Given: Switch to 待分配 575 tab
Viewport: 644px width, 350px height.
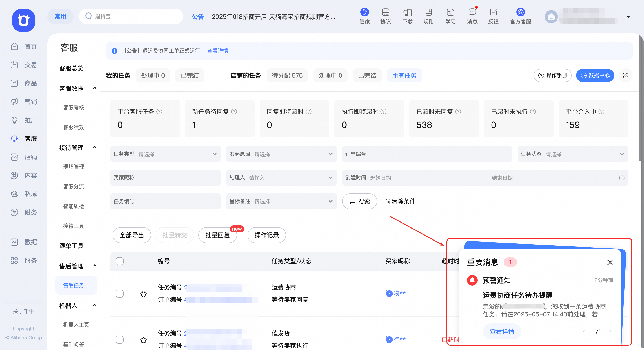Looking at the screenshot, I should [x=287, y=75].
